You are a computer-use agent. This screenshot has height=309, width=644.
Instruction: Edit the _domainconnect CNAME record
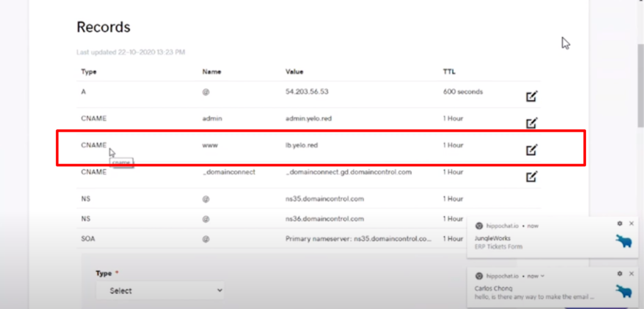(x=531, y=176)
